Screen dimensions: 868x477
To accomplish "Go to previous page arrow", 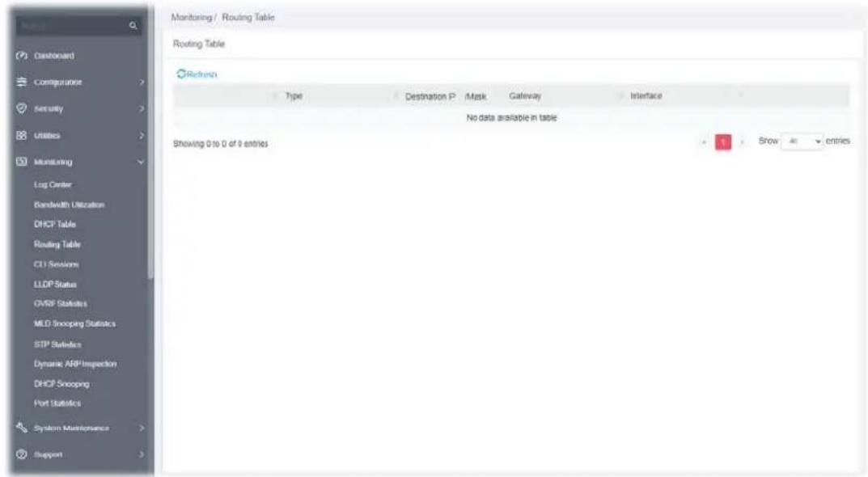I will [x=704, y=142].
